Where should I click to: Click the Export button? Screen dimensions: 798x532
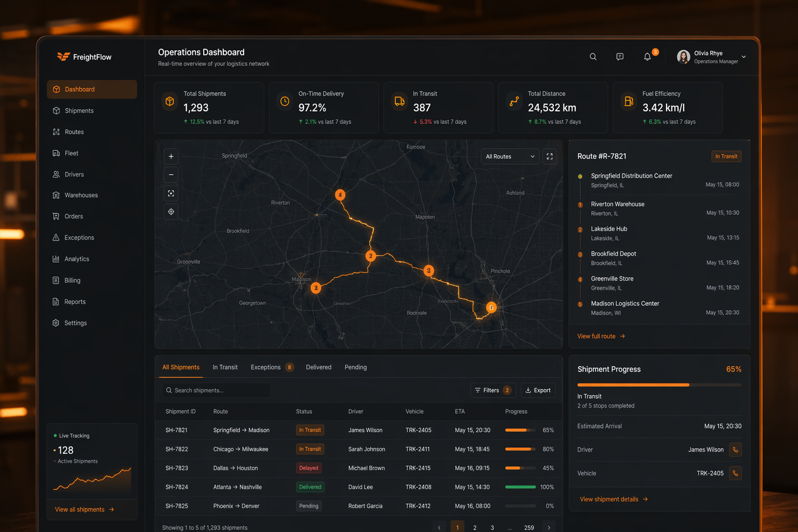click(x=538, y=390)
